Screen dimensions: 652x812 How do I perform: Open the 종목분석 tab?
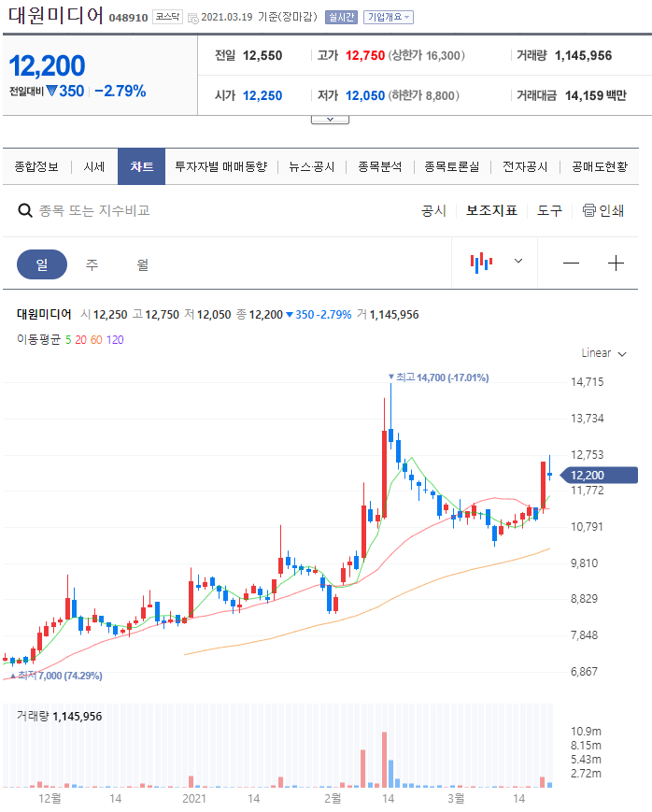point(379,166)
